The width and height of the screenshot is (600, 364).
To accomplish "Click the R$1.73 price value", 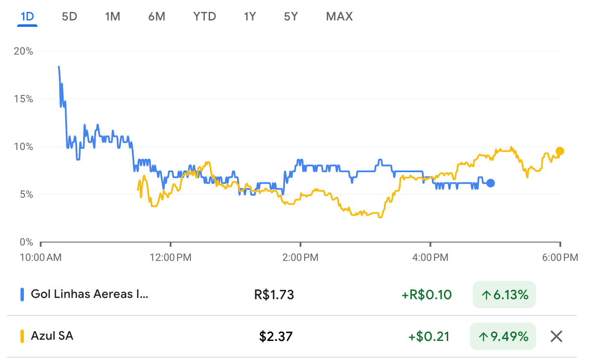I will tap(274, 295).
